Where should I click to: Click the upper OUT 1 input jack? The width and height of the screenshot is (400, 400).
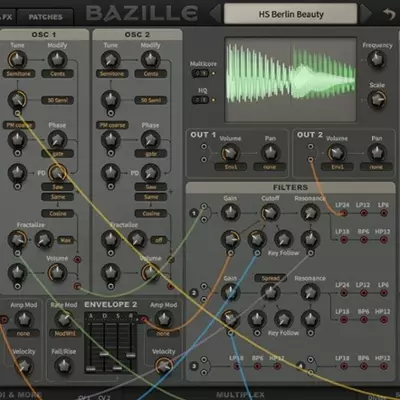point(204,146)
